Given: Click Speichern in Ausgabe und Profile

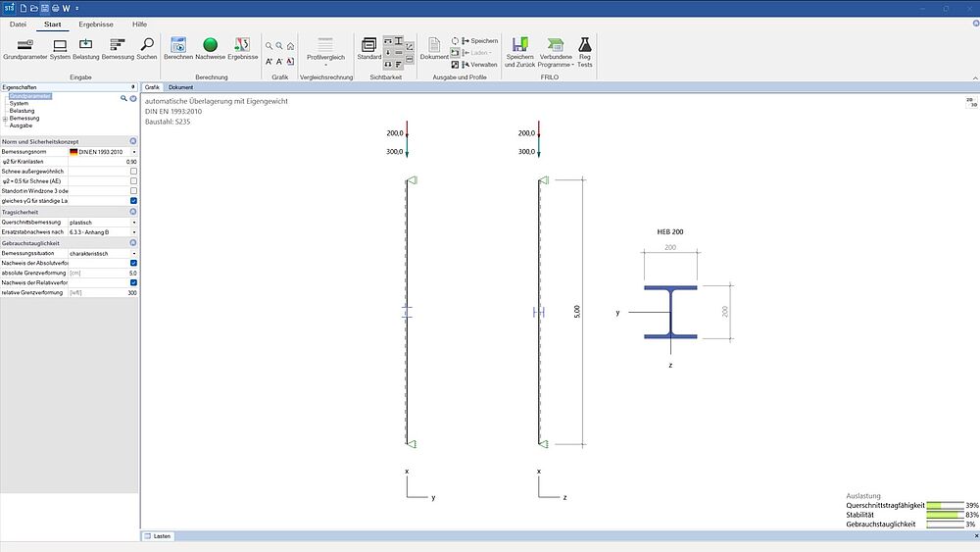Looking at the screenshot, I should (x=477, y=41).
